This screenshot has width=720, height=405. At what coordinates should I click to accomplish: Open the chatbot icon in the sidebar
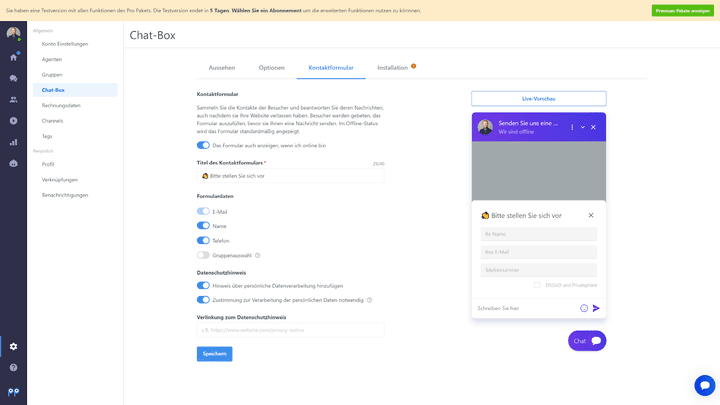[13, 163]
